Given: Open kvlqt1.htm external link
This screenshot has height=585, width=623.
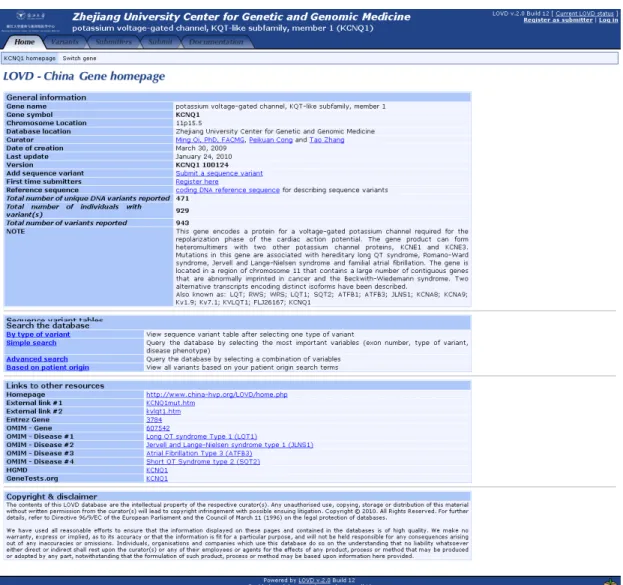Looking at the screenshot, I should tap(163, 411).
